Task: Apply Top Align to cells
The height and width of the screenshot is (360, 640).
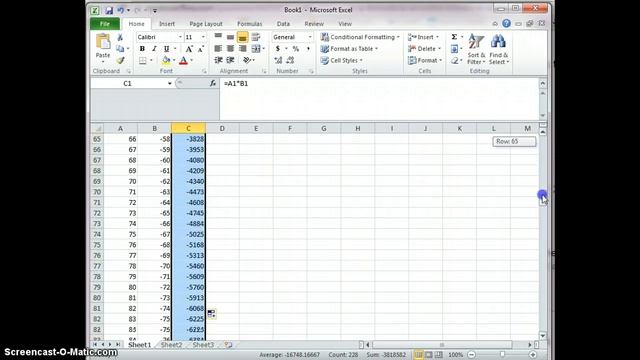Action: (x=218, y=37)
